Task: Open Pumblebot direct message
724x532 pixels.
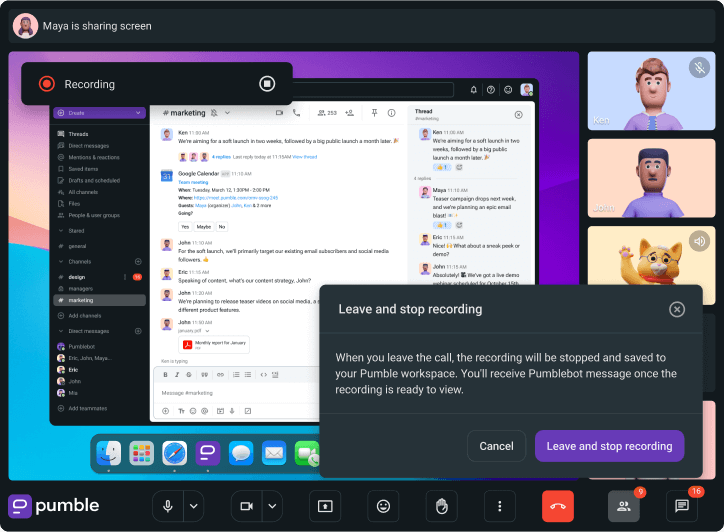Action: coord(81,346)
